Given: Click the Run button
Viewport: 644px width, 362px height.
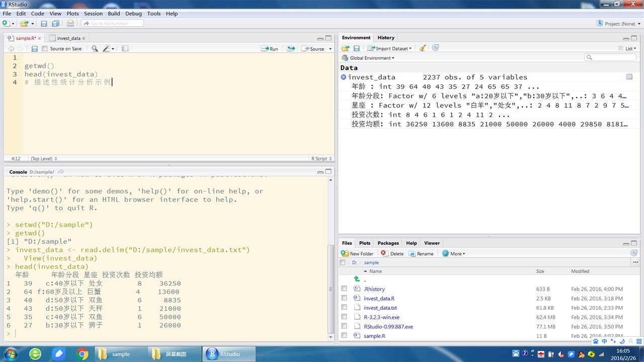Looking at the screenshot, I should coord(270,49).
